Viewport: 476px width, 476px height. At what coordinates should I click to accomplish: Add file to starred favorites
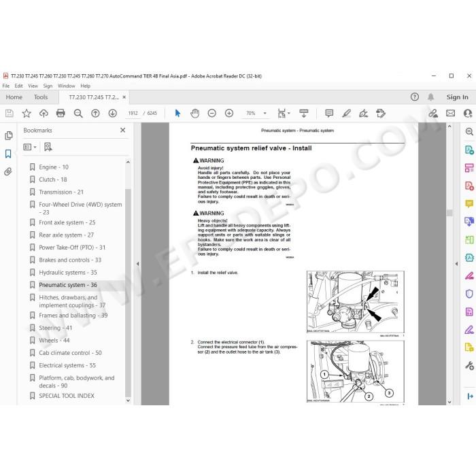[27, 114]
